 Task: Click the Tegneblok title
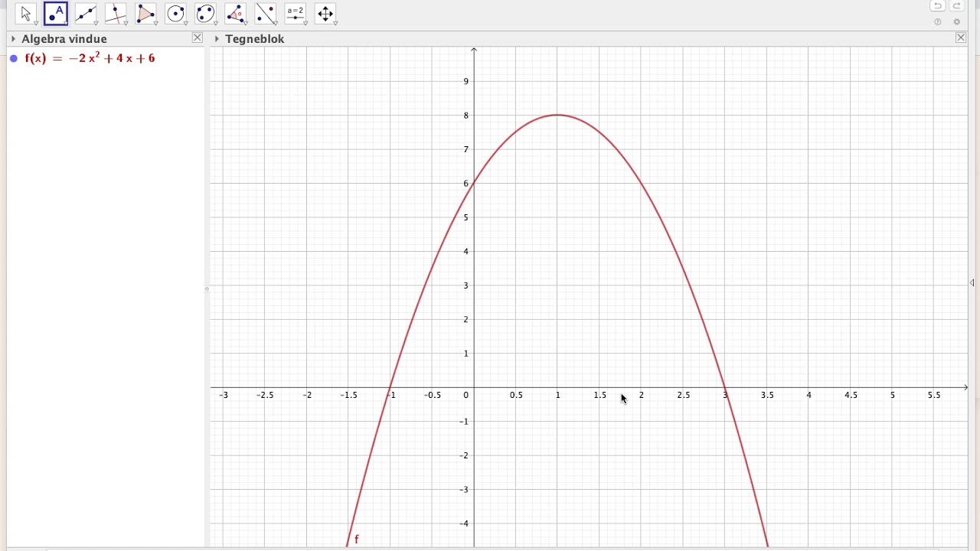pos(255,39)
